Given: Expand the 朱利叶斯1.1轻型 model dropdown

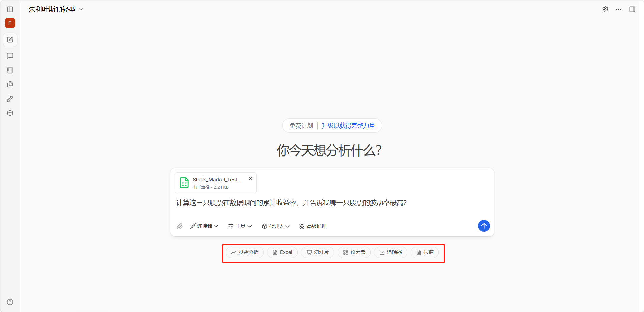Looking at the screenshot, I should click(x=56, y=9).
